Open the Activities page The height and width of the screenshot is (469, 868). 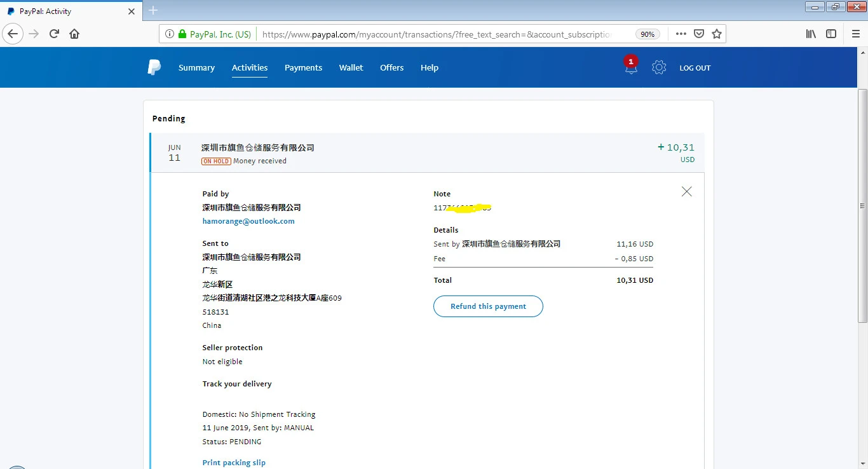(x=250, y=68)
